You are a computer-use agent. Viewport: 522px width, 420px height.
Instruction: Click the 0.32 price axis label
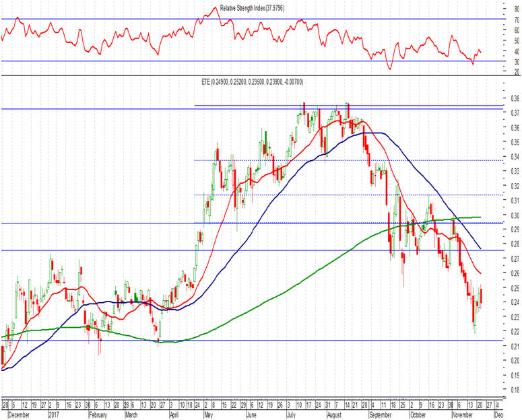coord(515,186)
